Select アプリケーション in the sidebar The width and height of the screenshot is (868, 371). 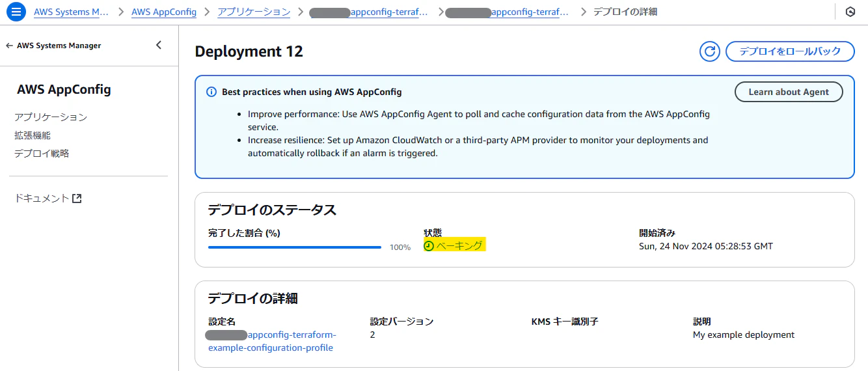coord(51,117)
